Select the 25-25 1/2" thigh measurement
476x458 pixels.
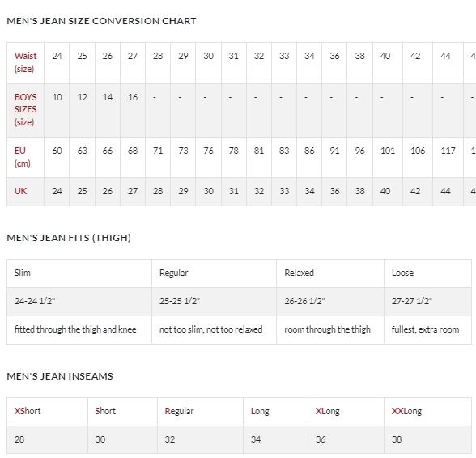180,301
